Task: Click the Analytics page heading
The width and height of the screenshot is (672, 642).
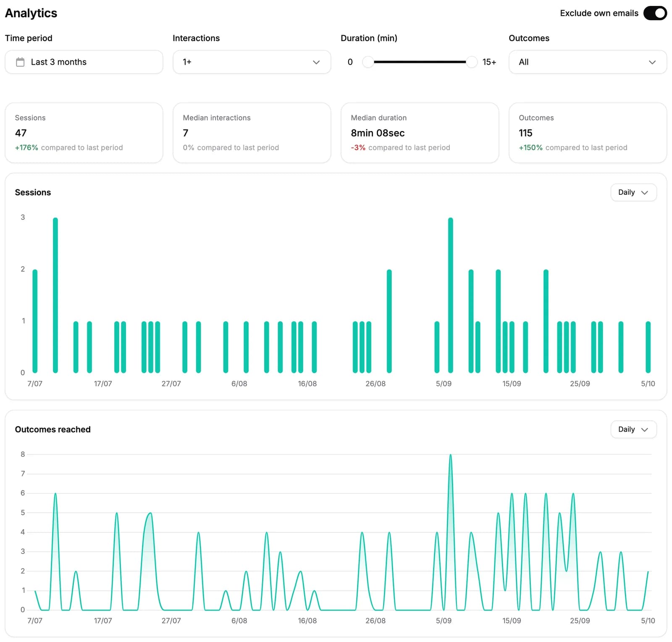Action: click(x=31, y=13)
